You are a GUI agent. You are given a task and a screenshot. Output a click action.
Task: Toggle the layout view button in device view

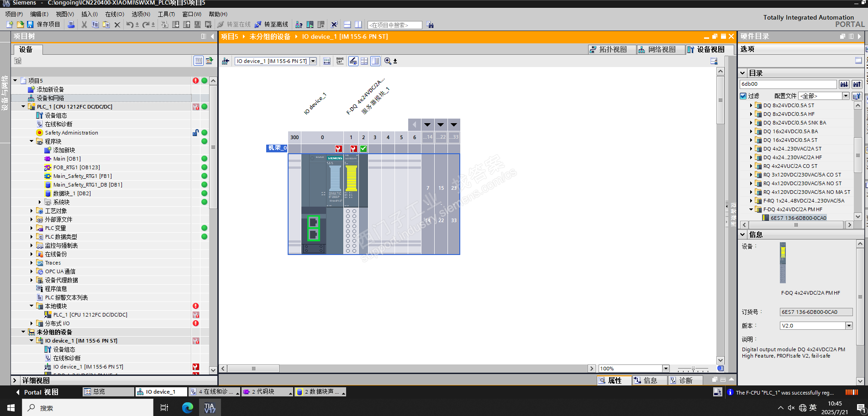tap(375, 61)
